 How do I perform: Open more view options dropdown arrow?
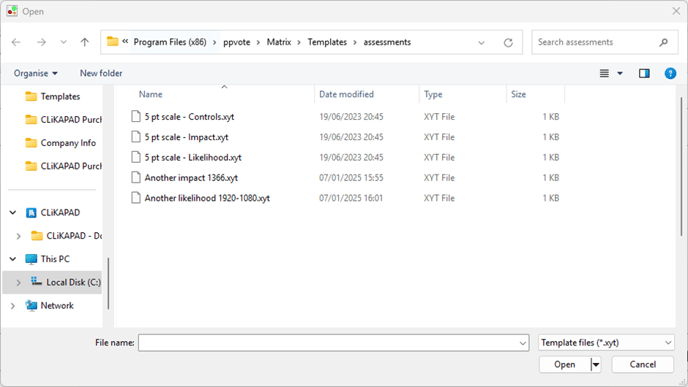point(620,73)
